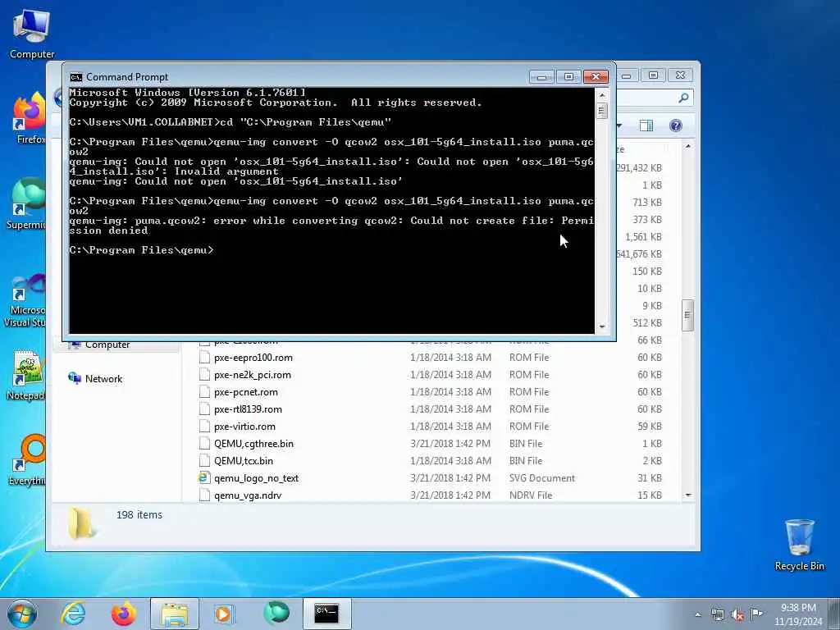Click the qemu_logo_no_text file icon
840x630 pixels.
tap(204, 477)
